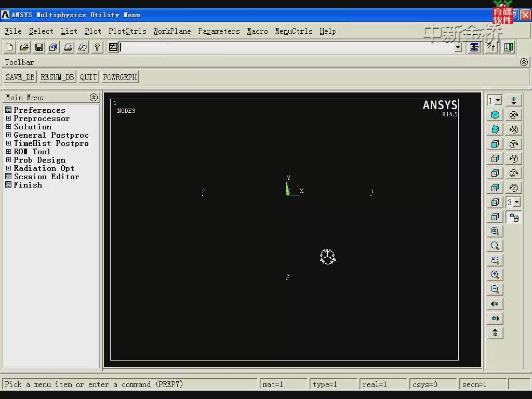Open the Select menu
This screenshot has height=399, width=532.
pos(41,31)
